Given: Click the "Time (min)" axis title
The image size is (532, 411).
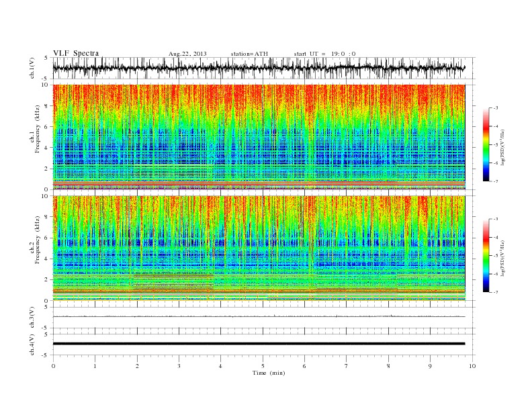Looking at the screenshot, I should point(269,373).
